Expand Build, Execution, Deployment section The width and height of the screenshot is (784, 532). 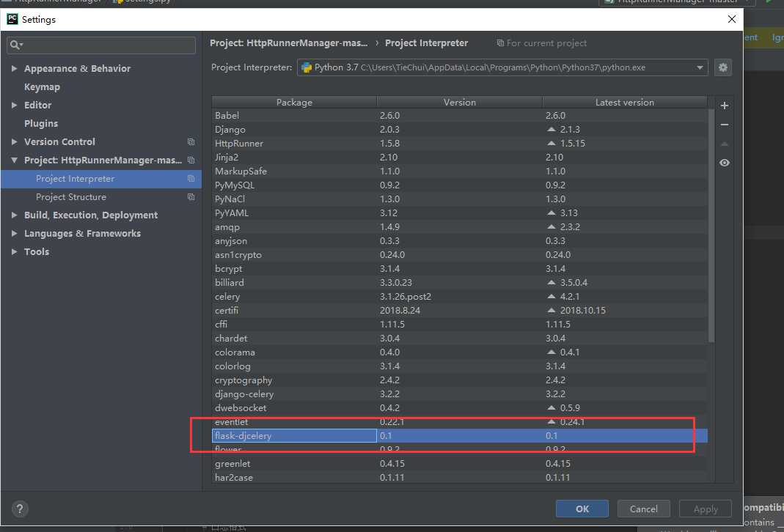tap(14, 215)
